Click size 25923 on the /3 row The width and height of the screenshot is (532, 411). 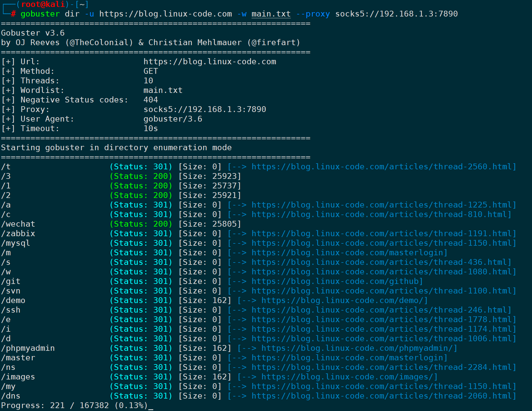pyautogui.click(x=224, y=176)
